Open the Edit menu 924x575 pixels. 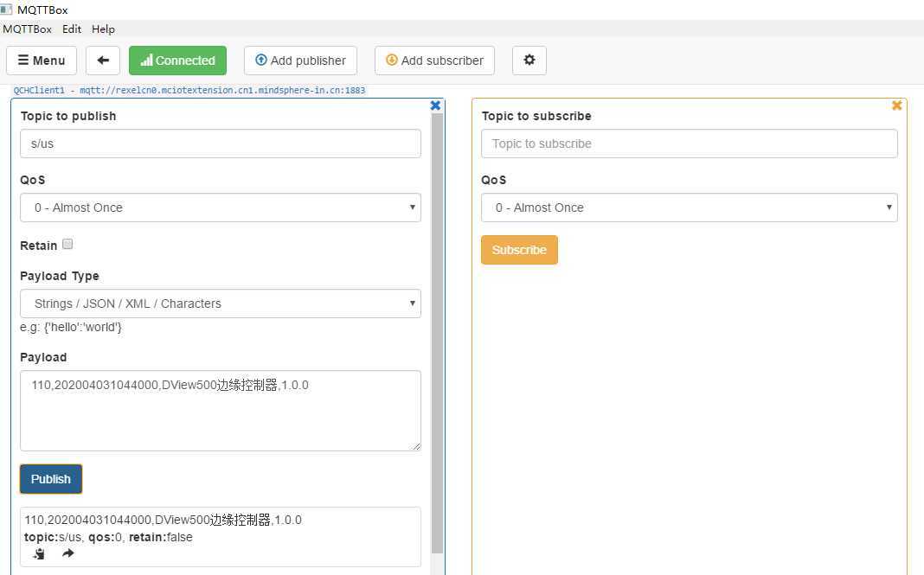pyautogui.click(x=72, y=29)
